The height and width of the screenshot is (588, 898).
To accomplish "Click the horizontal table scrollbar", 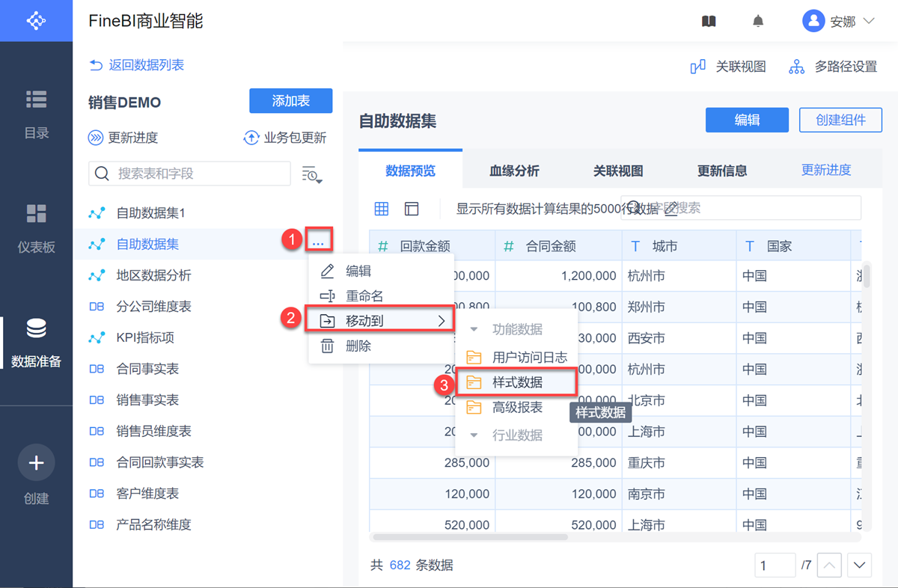I will point(470,536).
